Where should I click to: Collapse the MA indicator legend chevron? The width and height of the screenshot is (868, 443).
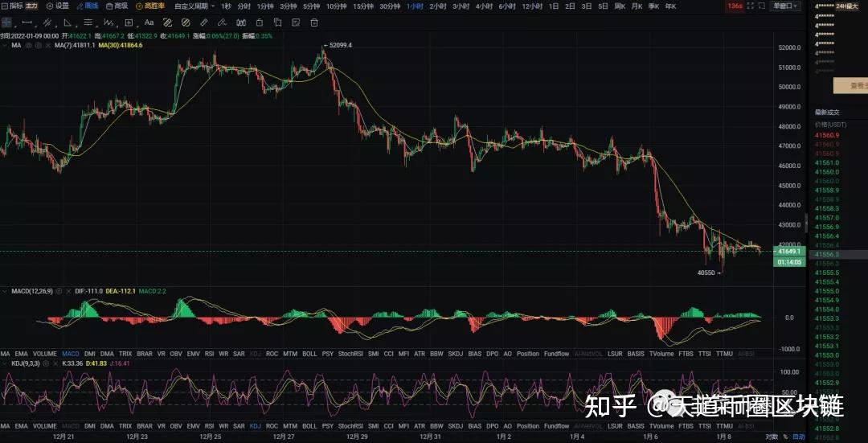point(5,45)
